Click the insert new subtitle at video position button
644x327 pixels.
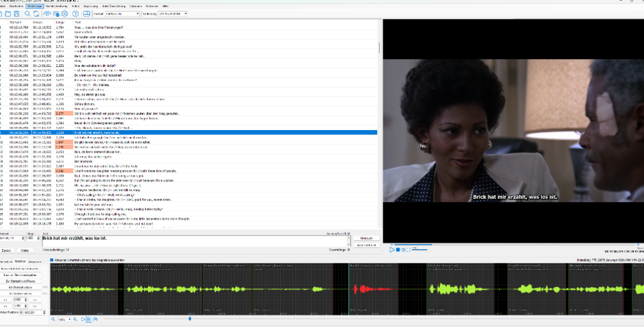coord(21,268)
